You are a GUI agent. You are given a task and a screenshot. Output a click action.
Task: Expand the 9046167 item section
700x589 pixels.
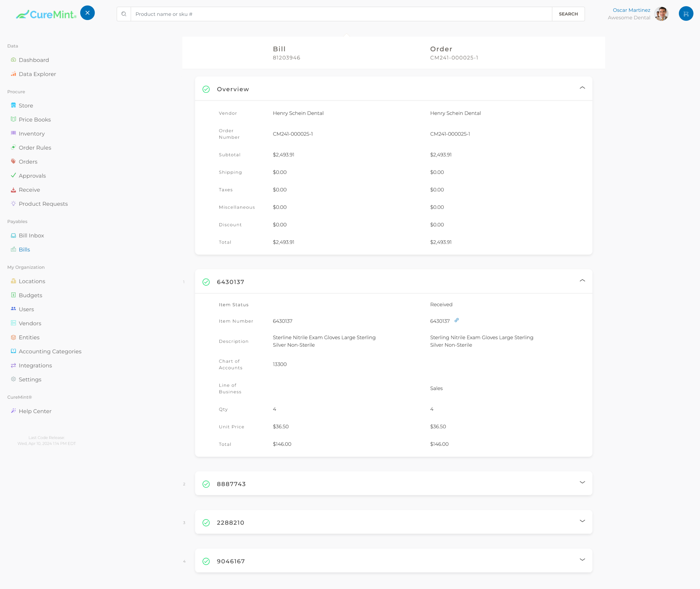pyautogui.click(x=582, y=560)
